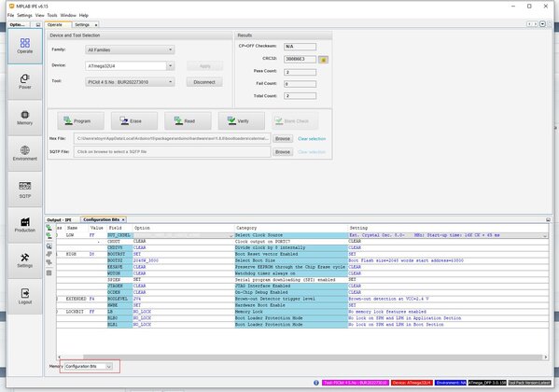Click the SQTP File path field
The image size is (559, 392).
pos(173,152)
